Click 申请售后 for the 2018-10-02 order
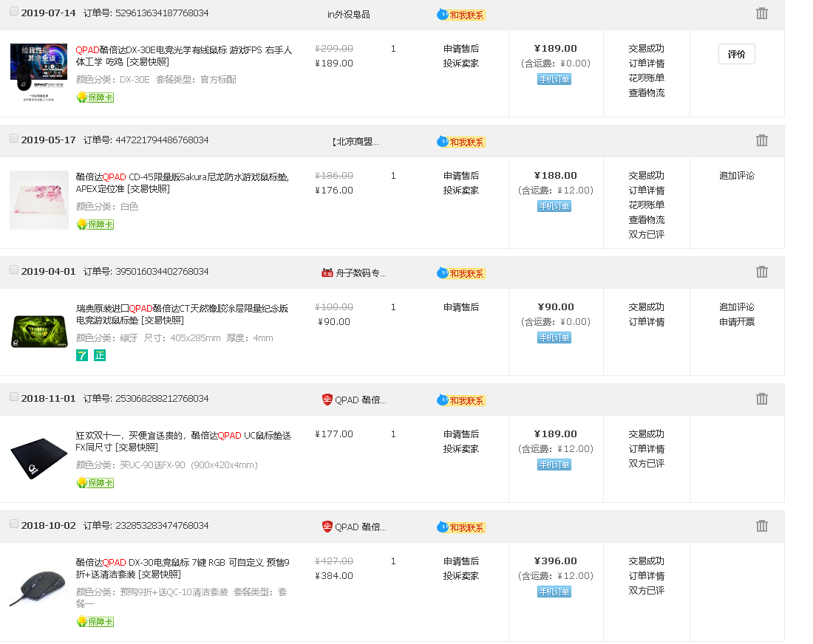The width and height of the screenshot is (813, 644). [461, 561]
